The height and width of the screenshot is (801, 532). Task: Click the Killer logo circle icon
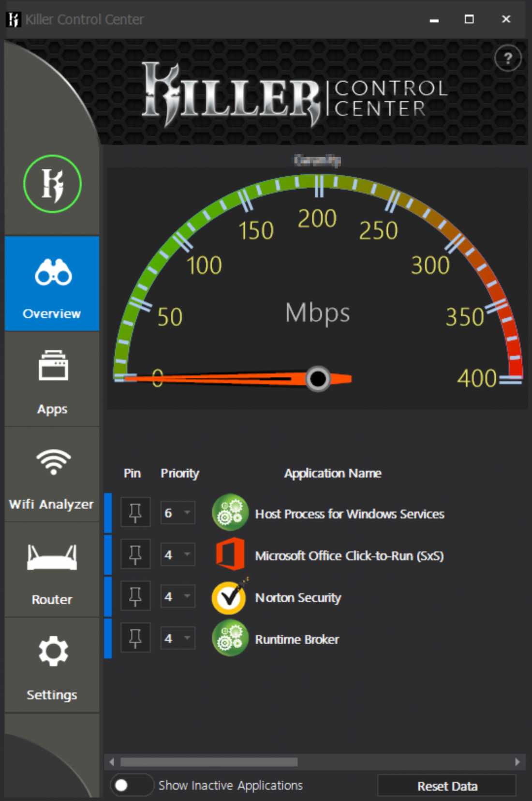click(x=52, y=184)
